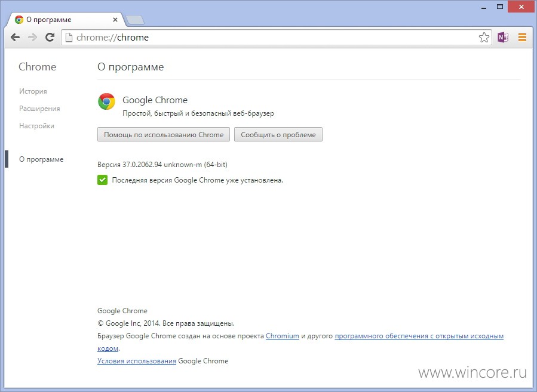Open 'История' in the sidebar

tap(33, 91)
